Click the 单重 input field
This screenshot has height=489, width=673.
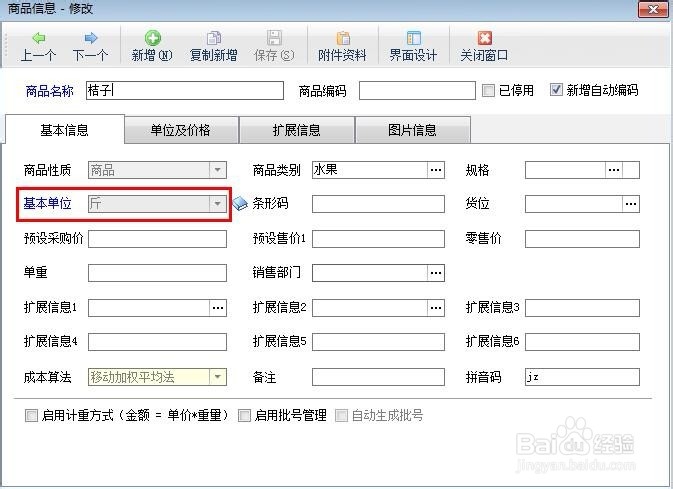[x=158, y=273]
